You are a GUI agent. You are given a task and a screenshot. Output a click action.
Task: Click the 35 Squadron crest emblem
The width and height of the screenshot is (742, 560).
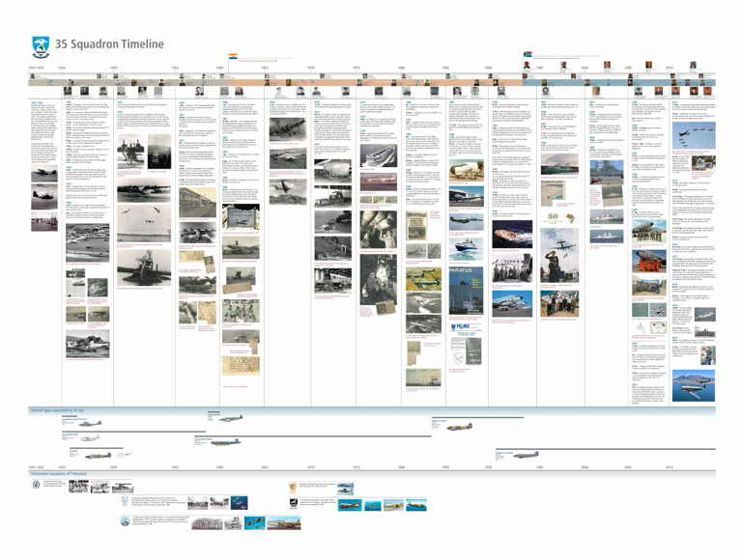40,45
